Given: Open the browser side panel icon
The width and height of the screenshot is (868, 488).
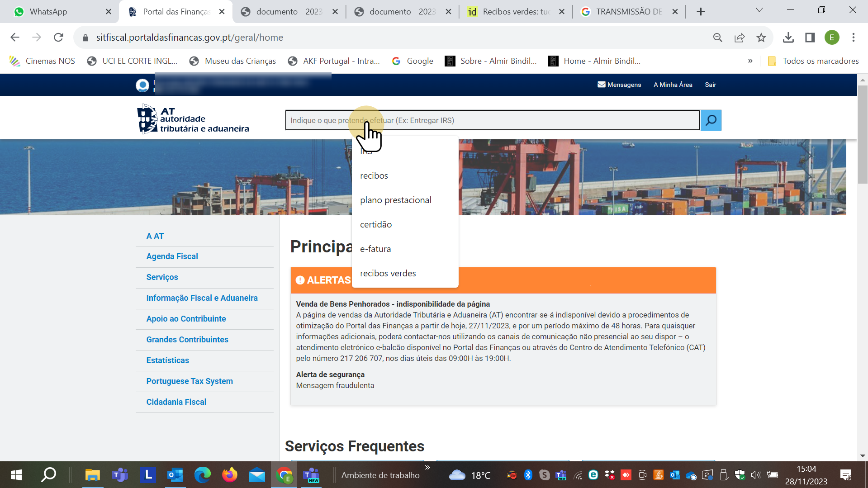Looking at the screenshot, I should tap(810, 38).
